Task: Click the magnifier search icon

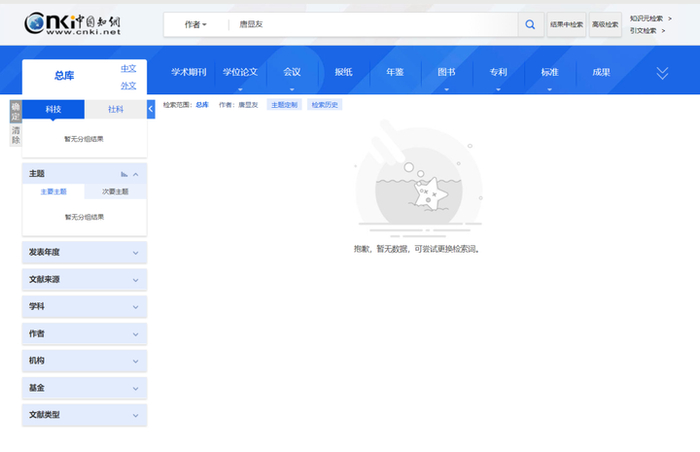Action: click(x=530, y=25)
